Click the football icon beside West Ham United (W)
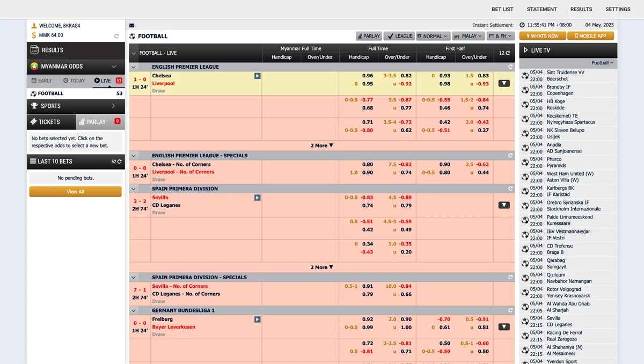 point(525,177)
